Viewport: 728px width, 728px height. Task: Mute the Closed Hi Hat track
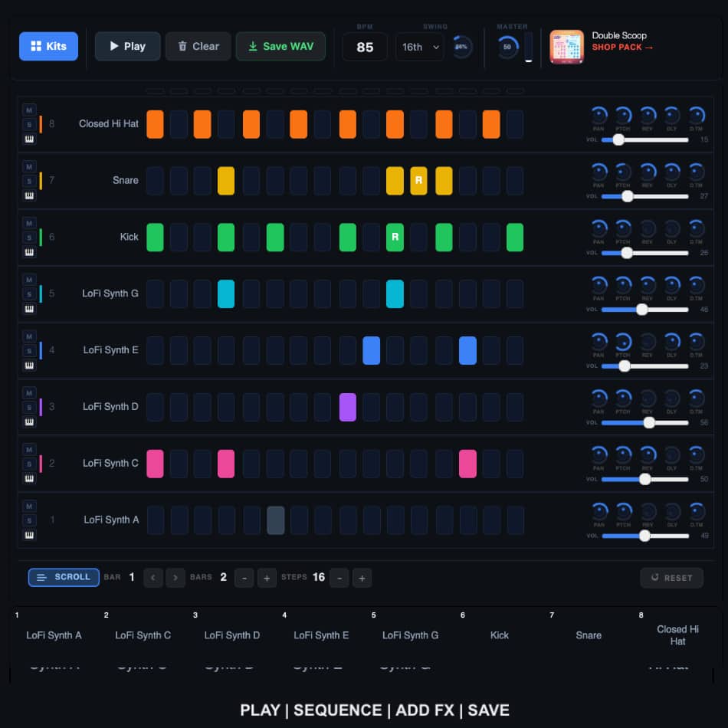[x=29, y=110]
